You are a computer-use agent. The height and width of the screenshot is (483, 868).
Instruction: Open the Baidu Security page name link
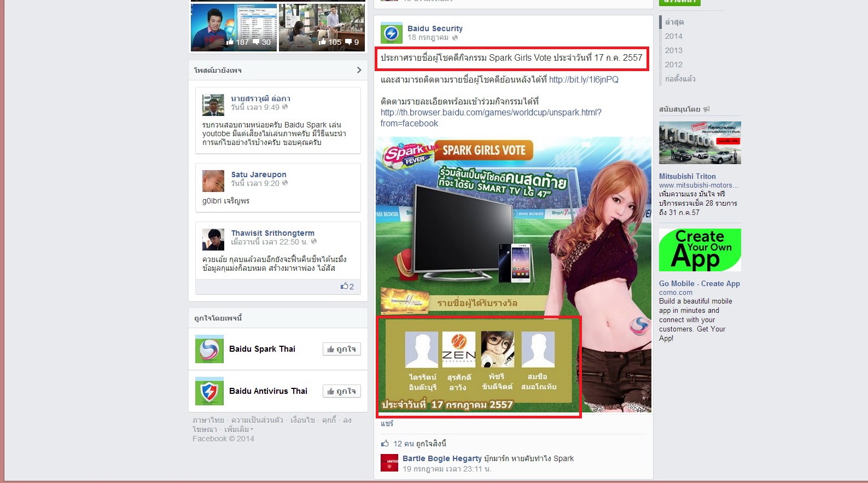[435, 28]
